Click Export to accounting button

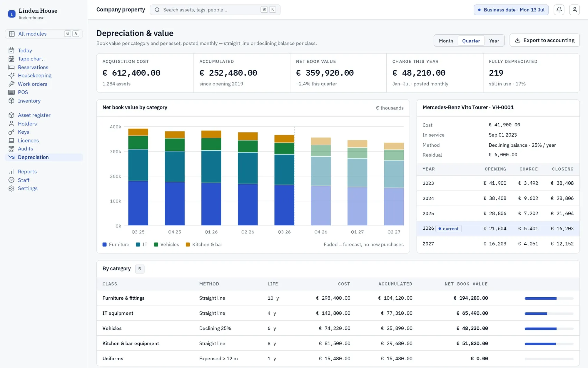click(x=544, y=40)
